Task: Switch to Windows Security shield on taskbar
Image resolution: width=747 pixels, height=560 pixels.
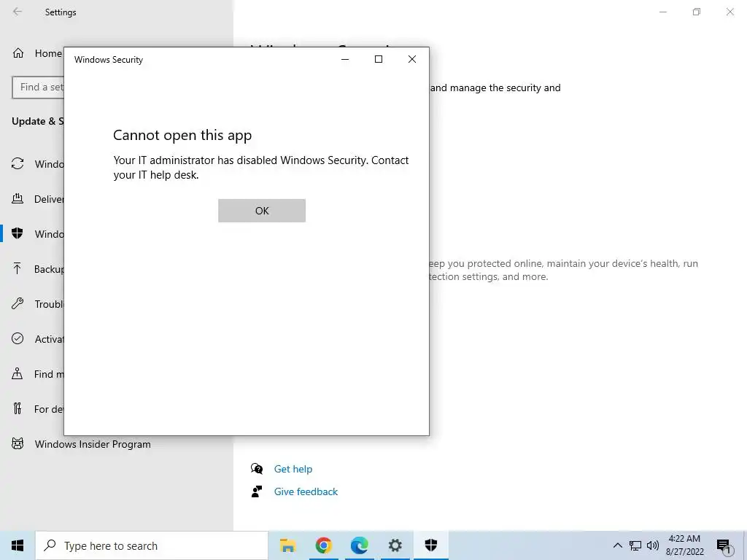Action: click(x=430, y=545)
